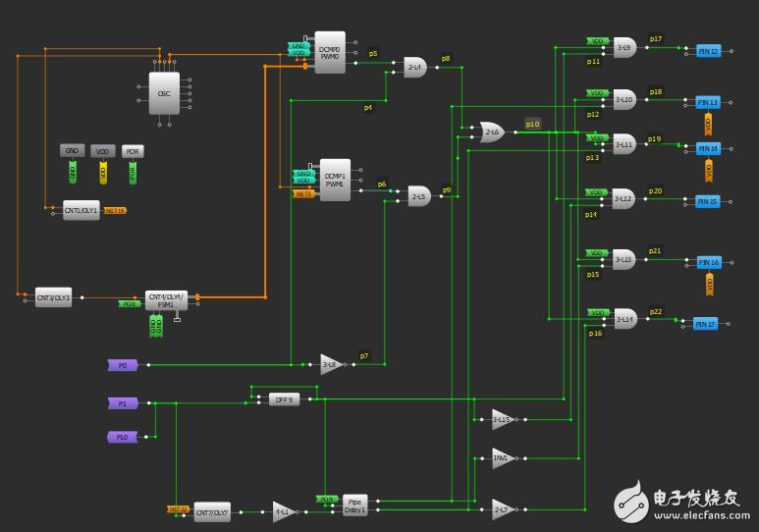
Task: Click the CNT3/DLY3 counter block
Action: [53, 297]
